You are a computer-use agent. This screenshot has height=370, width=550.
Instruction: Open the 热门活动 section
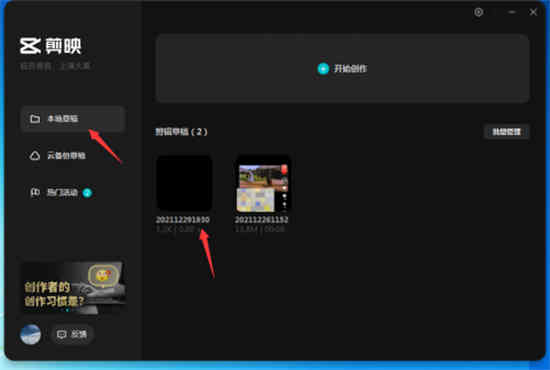tap(73, 192)
